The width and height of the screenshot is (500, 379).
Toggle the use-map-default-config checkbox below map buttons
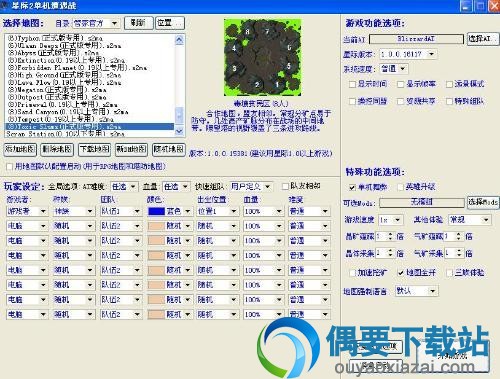(x=9, y=166)
